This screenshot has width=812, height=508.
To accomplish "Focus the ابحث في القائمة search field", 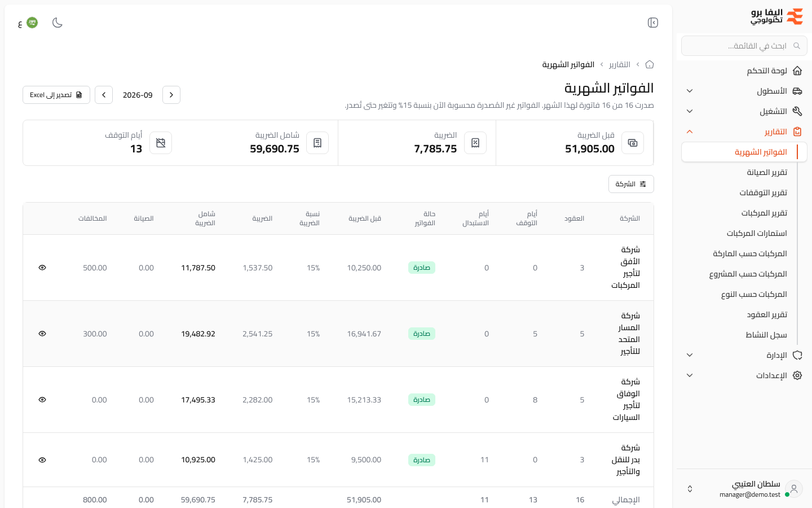I will tap(744, 46).
